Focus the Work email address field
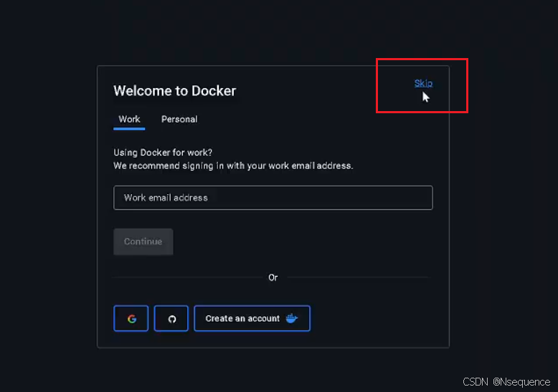Viewport: 558px width, 392px height. (x=273, y=198)
